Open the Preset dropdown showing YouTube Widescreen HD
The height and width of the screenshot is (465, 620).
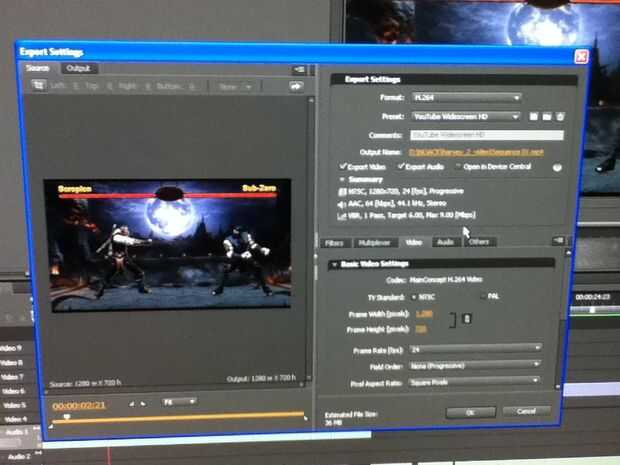pyautogui.click(x=466, y=116)
